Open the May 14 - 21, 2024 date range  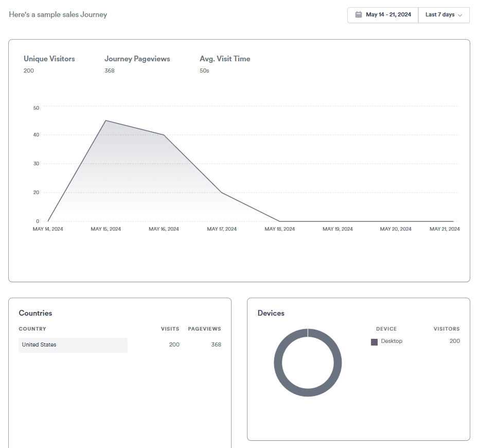coord(388,15)
